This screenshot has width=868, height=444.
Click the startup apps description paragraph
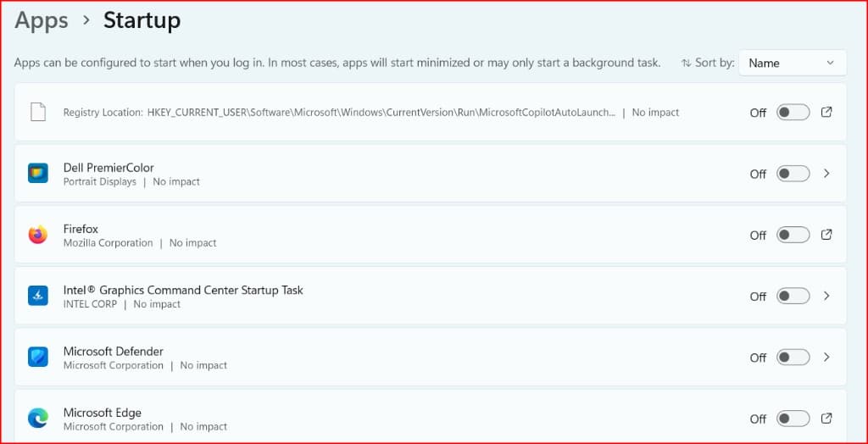point(337,63)
